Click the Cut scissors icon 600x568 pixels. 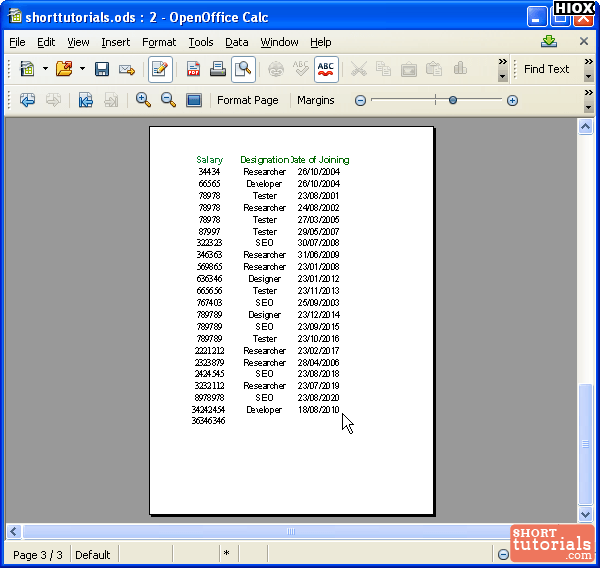[x=359, y=69]
